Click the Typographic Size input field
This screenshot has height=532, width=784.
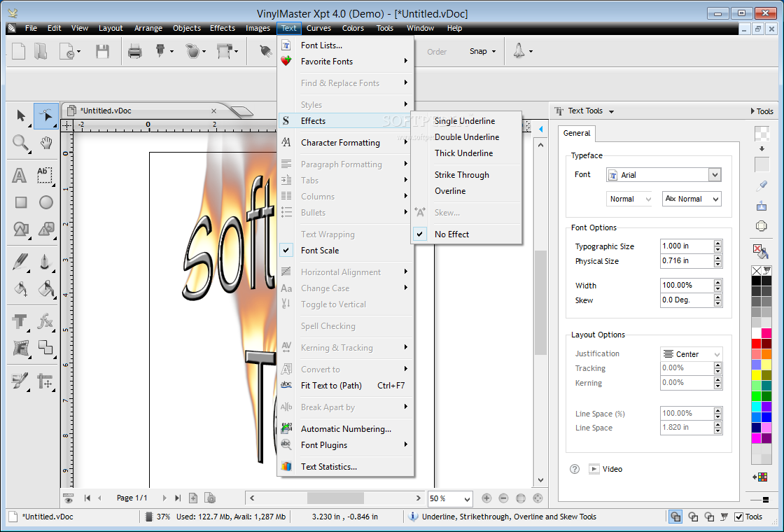[x=686, y=246]
